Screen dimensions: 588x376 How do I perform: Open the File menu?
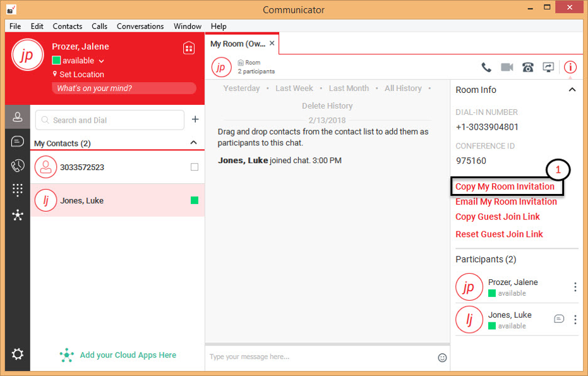[x=15, y=27]
